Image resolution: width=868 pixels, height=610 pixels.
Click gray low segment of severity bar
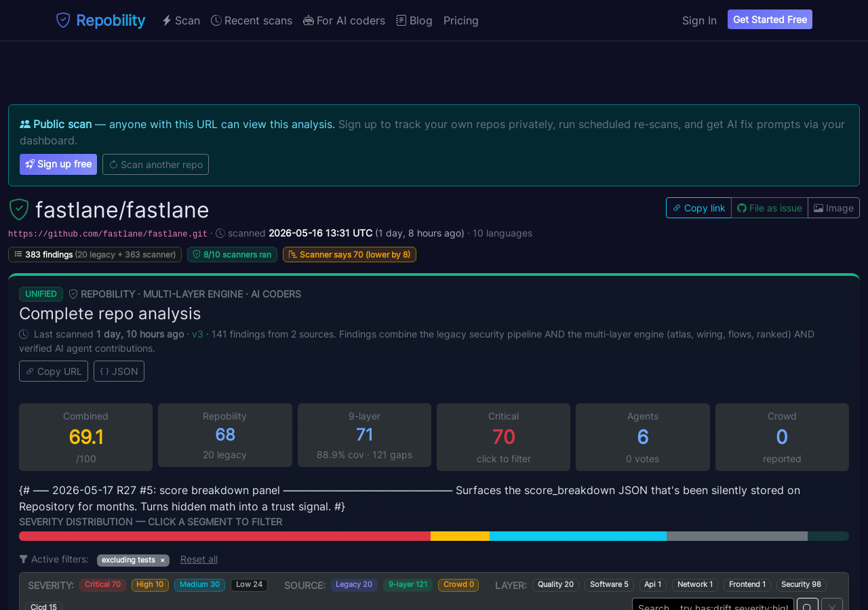point(737,536)
